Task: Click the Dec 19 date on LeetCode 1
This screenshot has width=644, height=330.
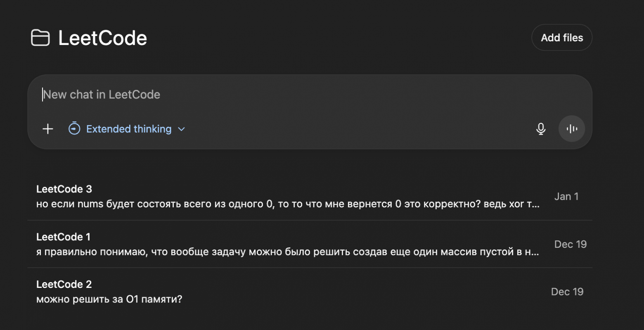Action: click(571, 244)
